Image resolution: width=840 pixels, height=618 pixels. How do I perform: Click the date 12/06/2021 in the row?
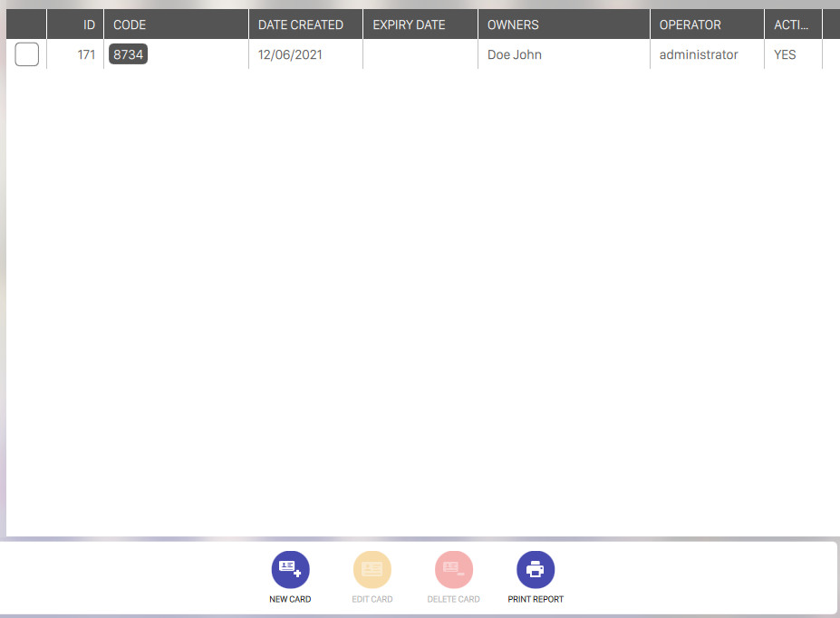(290, 54)
